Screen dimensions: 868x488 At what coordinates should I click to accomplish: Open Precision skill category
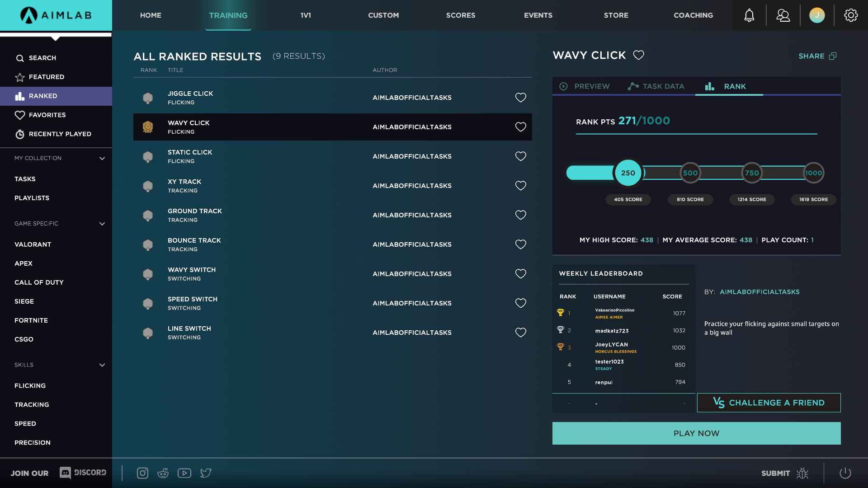33,442
